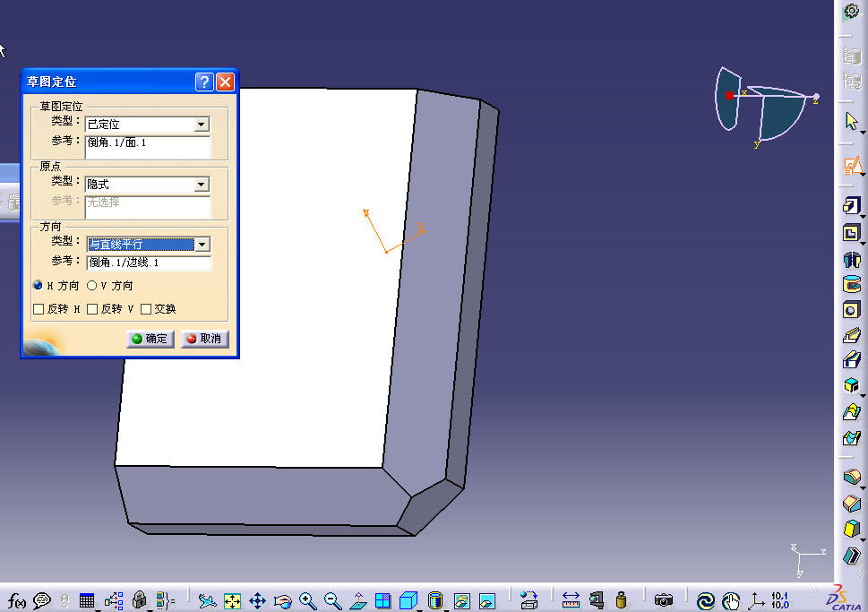868x612 pixels.
Task: Select the Pan four-arrow tool
Action: [x=257, y=600]
